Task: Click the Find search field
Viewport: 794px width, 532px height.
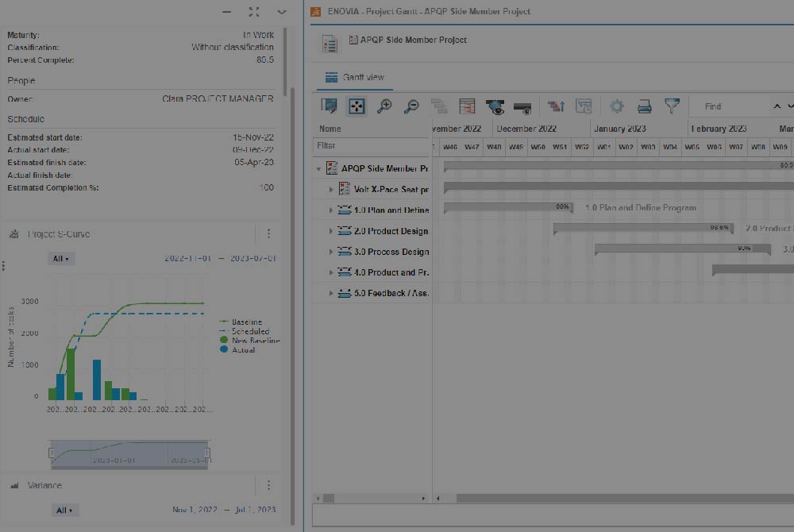Action: pyautogui.click(x=730, y=106)
